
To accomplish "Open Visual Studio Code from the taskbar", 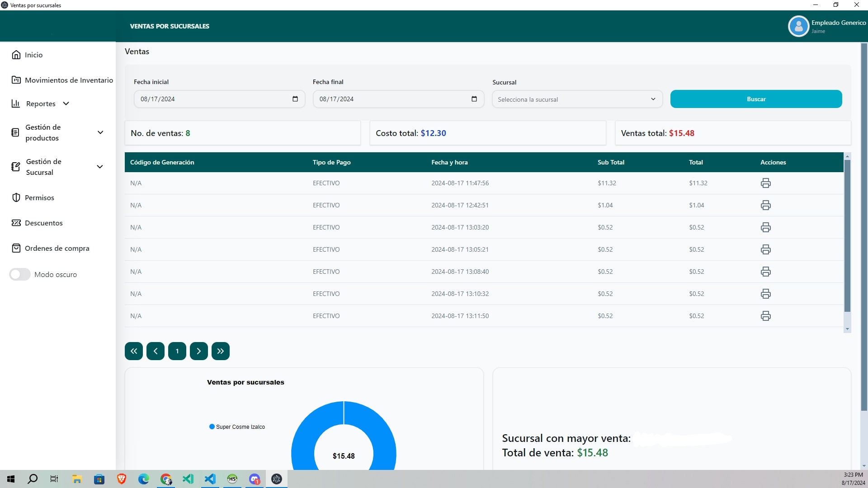I will (x=210, y=479).
